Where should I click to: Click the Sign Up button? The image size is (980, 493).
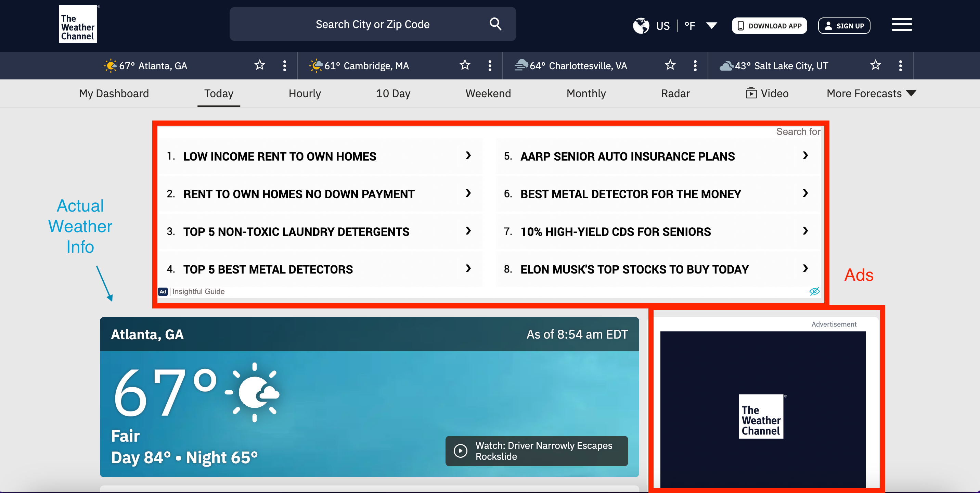844,26
